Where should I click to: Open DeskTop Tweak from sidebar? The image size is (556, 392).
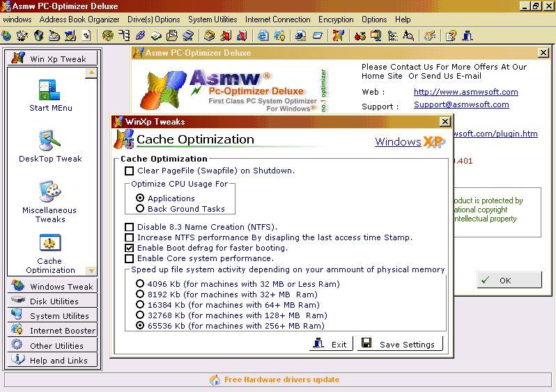coord(50,146)
